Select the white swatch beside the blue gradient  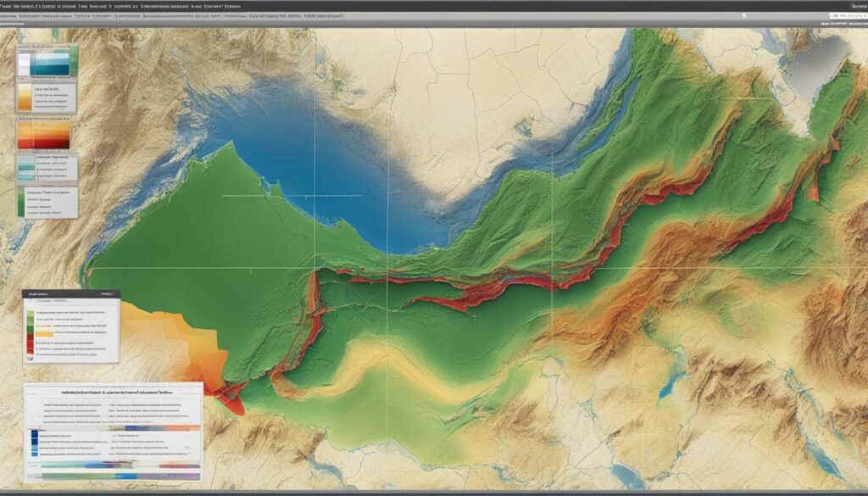tap(24, 64)
